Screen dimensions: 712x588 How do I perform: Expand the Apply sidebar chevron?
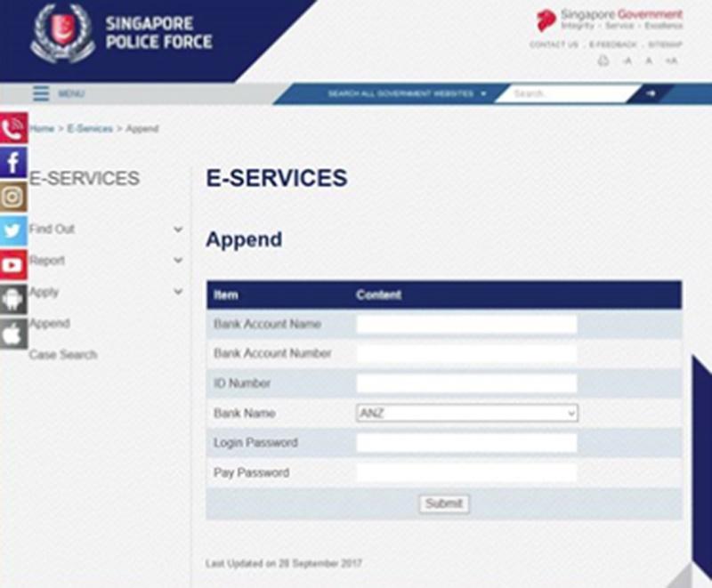[x=179, y=292]
